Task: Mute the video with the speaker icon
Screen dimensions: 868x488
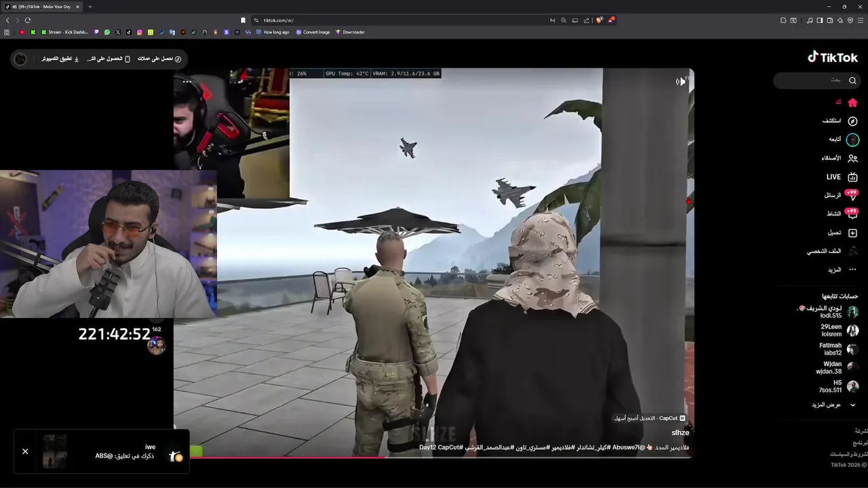Action: pos(680,81)
